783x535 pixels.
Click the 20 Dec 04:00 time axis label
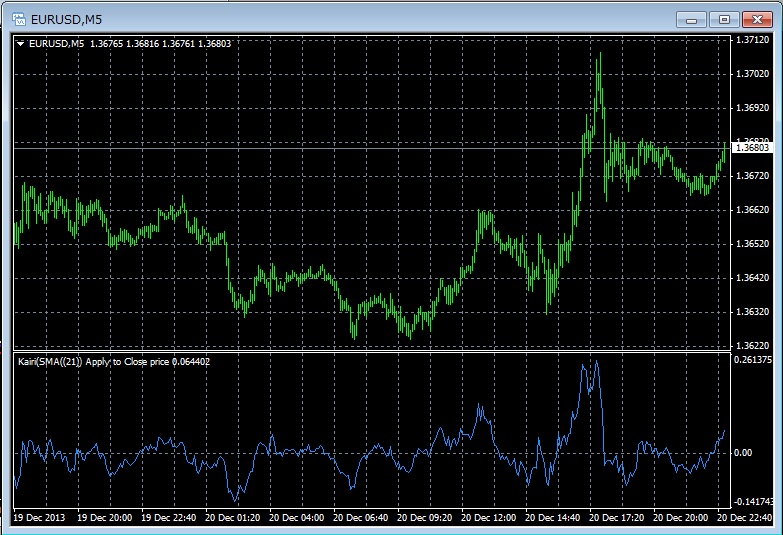298,518
